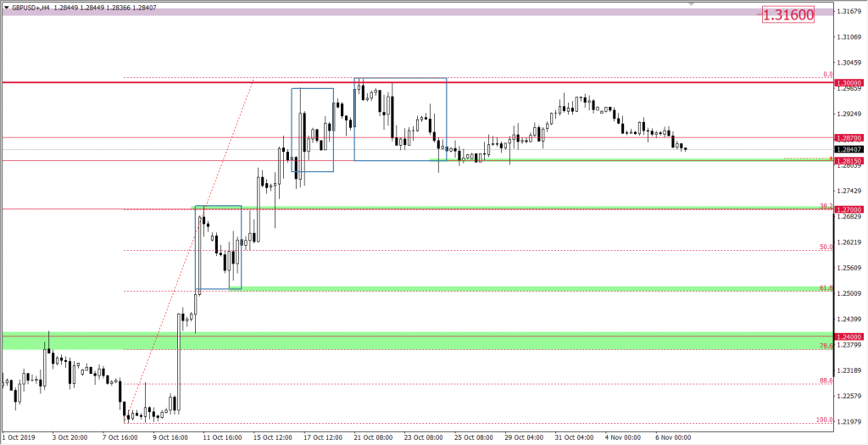Click the gray chart shift triangle marker
This screenshot has height=445, width=868.
tap(690, 3)
